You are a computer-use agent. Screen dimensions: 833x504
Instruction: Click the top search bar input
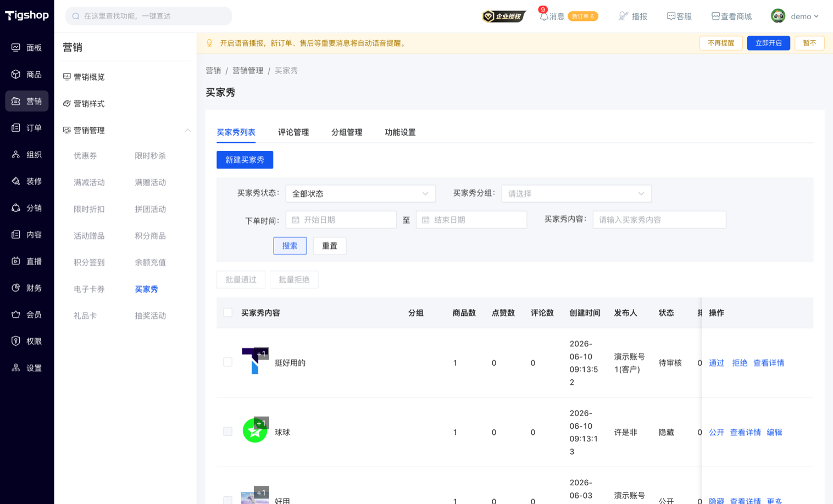coord(148,16)
